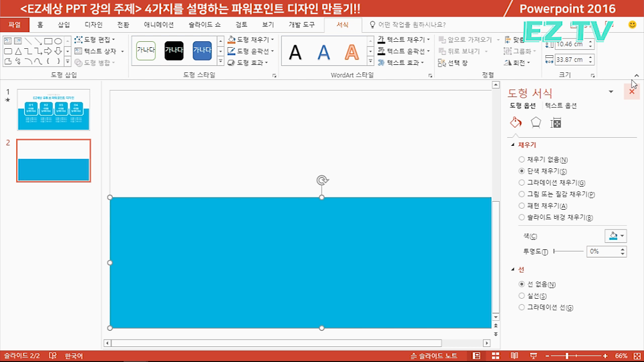Select 그림 또는 질감 채우기 option
644x362 pixels.
pyautogui.click(x=557, y=194)
